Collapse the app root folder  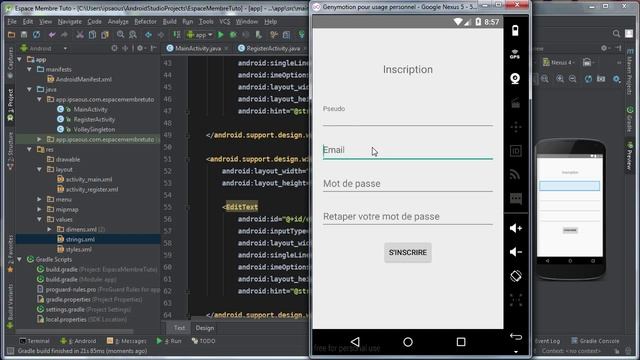pos(19,60)
